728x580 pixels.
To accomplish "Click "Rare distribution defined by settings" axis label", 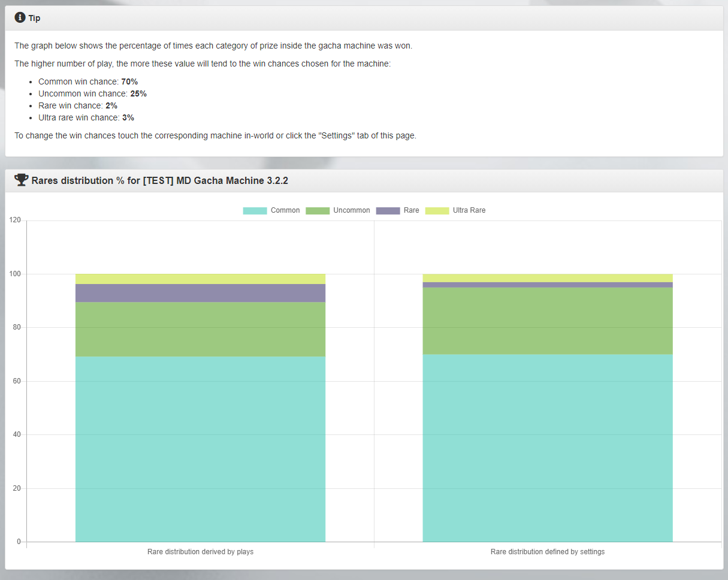I will (x=547, y=552).
